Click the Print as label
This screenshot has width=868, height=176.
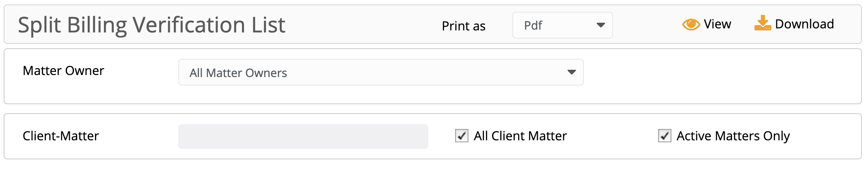click(464, 26)
